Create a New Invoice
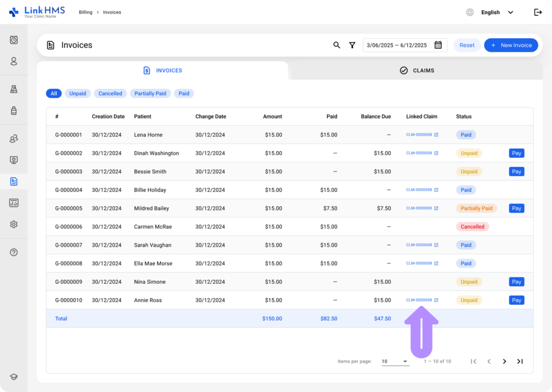 point(511,45)
